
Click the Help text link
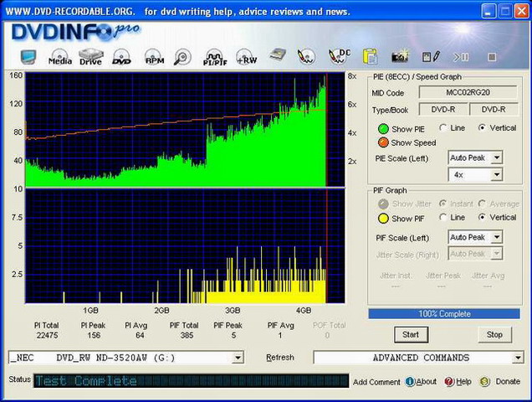coord(463,382)
